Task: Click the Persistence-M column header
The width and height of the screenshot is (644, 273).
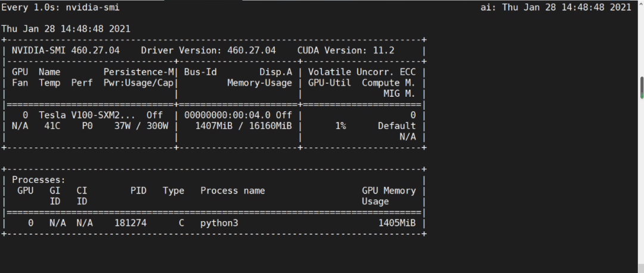Action: (x=138, y=72)
